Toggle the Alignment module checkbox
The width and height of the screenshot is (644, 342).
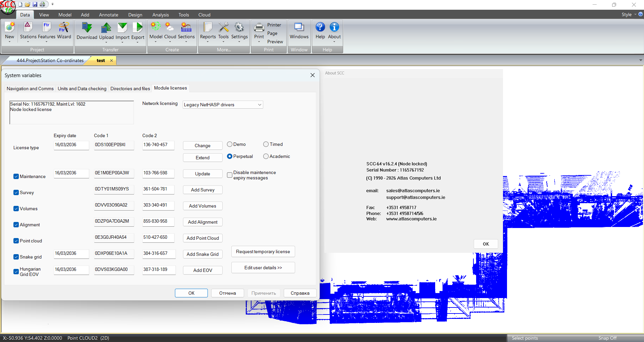[x=16, y=225]
